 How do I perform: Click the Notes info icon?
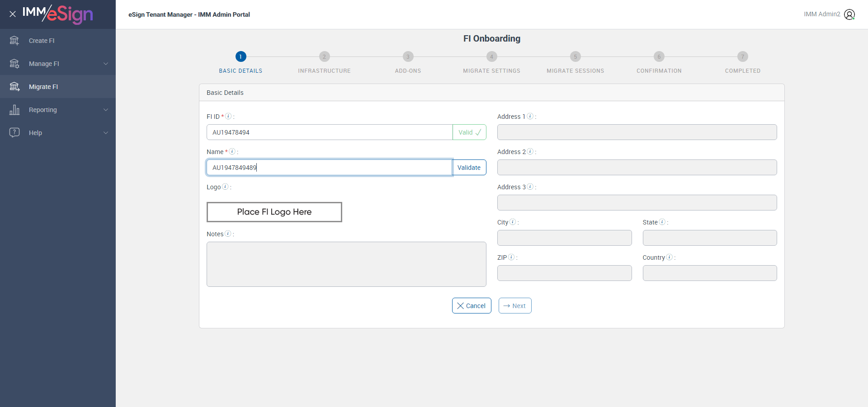click(x=228, y=234)
